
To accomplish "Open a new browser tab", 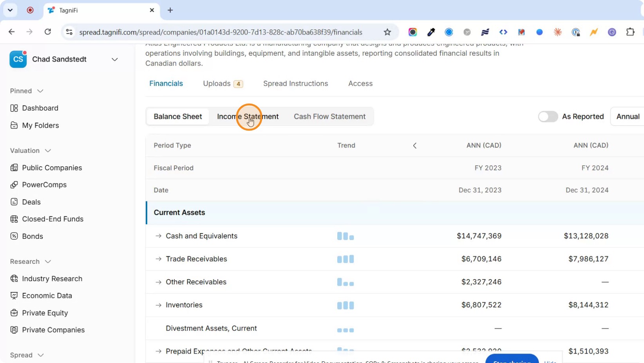I will [170, 10].
